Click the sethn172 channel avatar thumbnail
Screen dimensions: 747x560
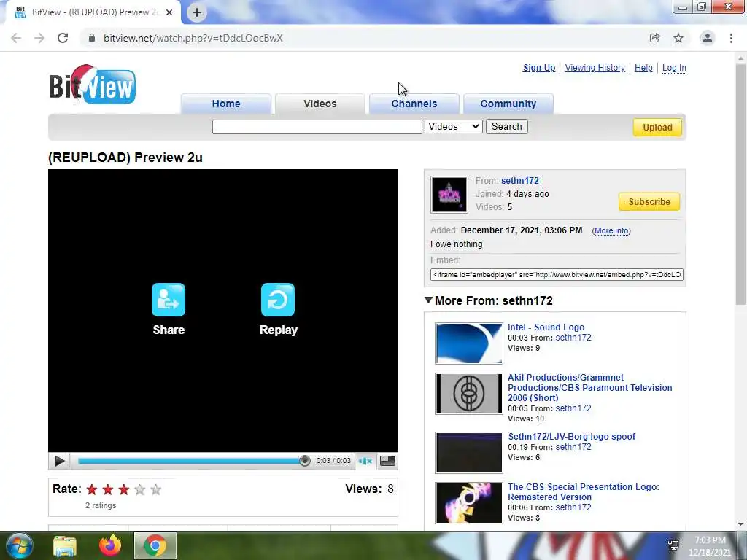[449, 195]
